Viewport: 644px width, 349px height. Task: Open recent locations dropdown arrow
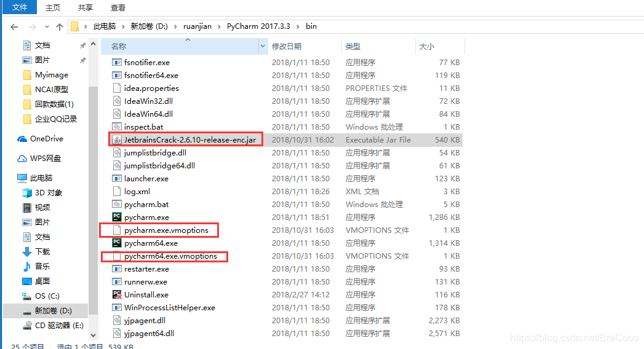47,26
